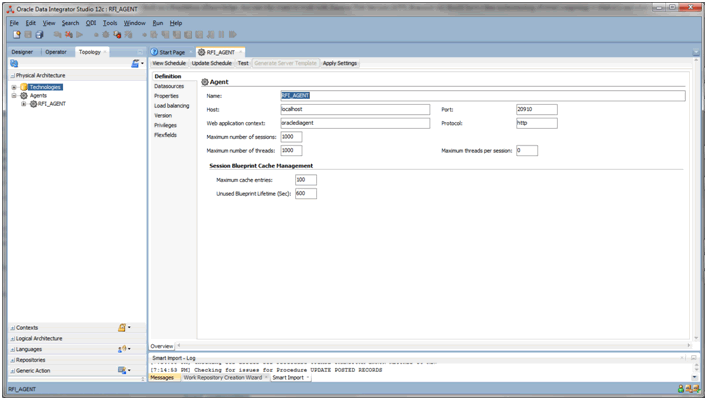This screenshot has height=400, width=707.
Task: Click the Unused Blueprint Lifetime field
Action: [306, 193]
